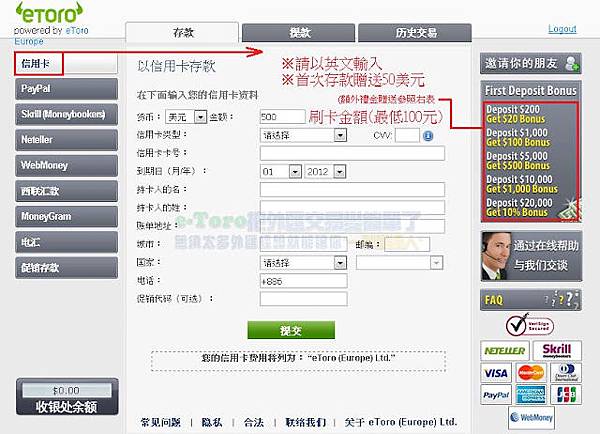This screenshot has height=434, width=600.
Task: Open the FAQ banner
Action: [531, 300]
